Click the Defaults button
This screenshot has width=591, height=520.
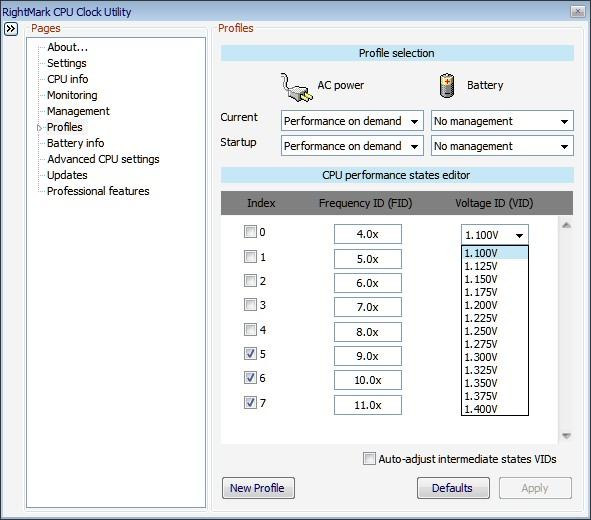click(x=453, y=488)
